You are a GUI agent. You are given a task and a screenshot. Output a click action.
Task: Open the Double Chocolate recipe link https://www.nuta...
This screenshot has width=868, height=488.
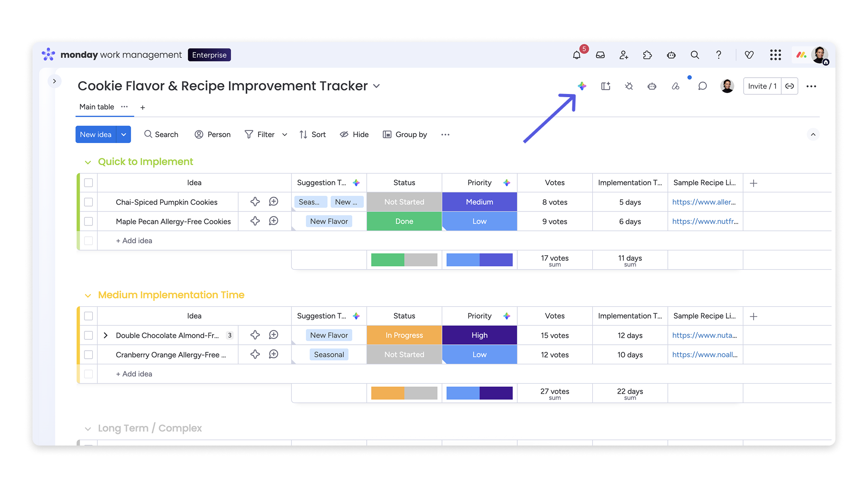(704, 335)
